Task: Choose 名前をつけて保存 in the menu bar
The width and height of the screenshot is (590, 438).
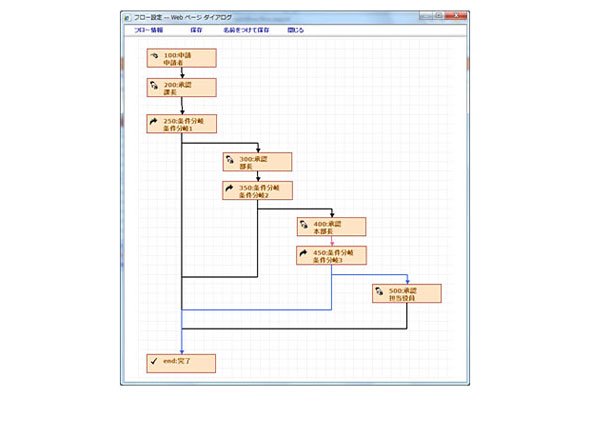Action: (246, 30)
